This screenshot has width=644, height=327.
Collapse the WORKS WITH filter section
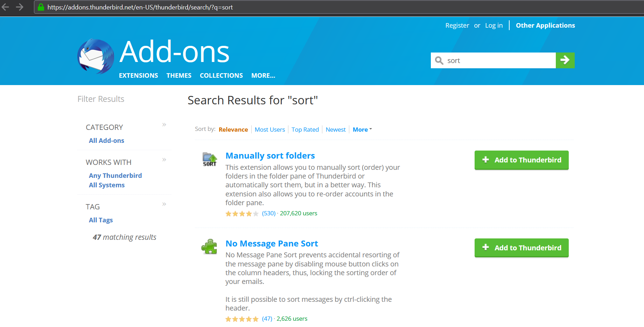pos(164,160)
